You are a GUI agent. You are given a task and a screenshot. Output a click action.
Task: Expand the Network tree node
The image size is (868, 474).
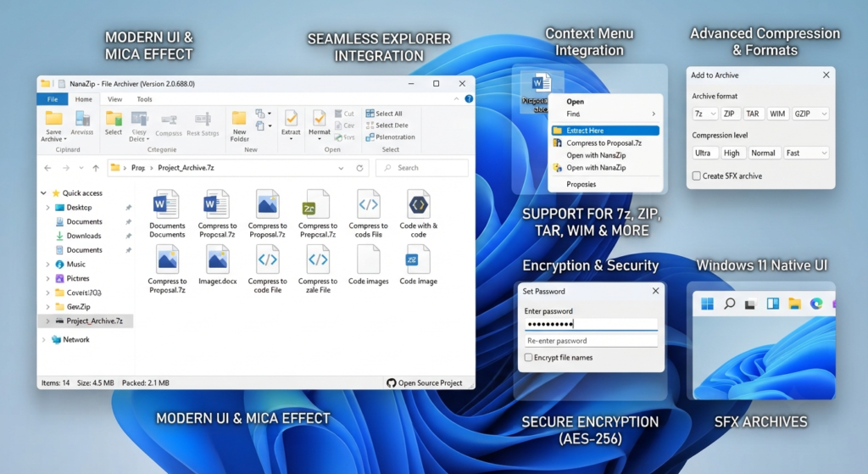click(44, 339)
